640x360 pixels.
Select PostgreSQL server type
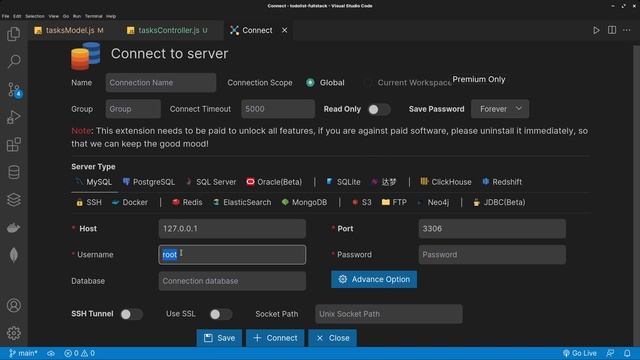click(x=149, y=182)
